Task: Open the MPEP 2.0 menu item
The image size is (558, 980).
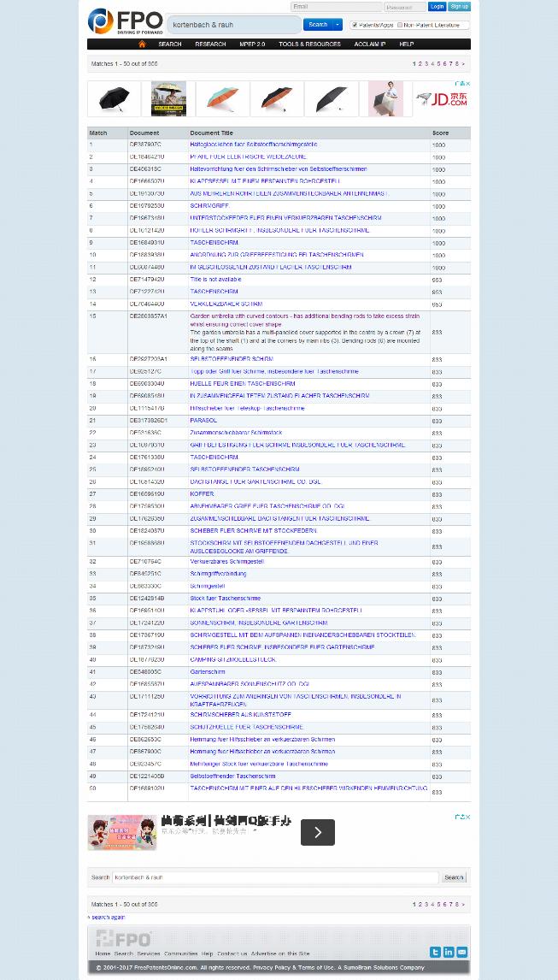Action: click(x=252, y=44)
